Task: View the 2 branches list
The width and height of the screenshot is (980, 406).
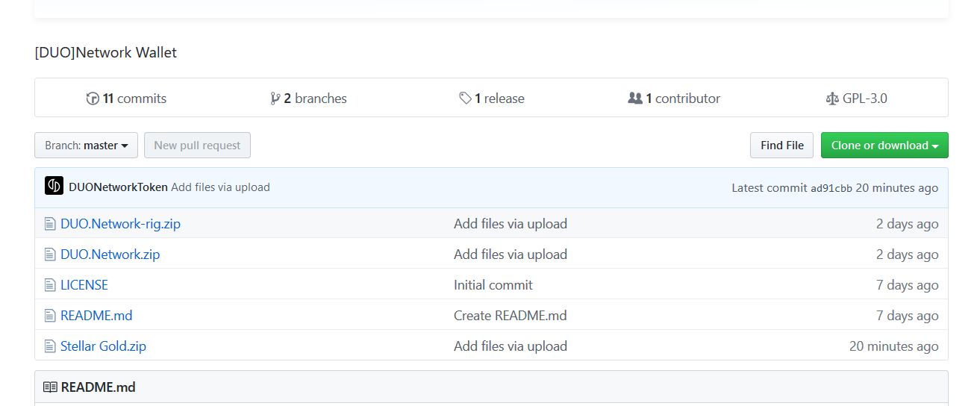Action: (x=308, y=98)
